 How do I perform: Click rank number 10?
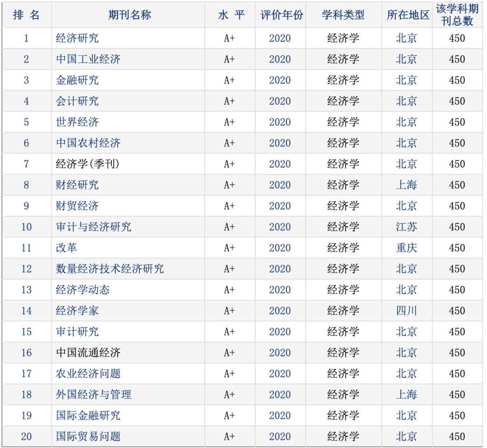pos(27,227)
